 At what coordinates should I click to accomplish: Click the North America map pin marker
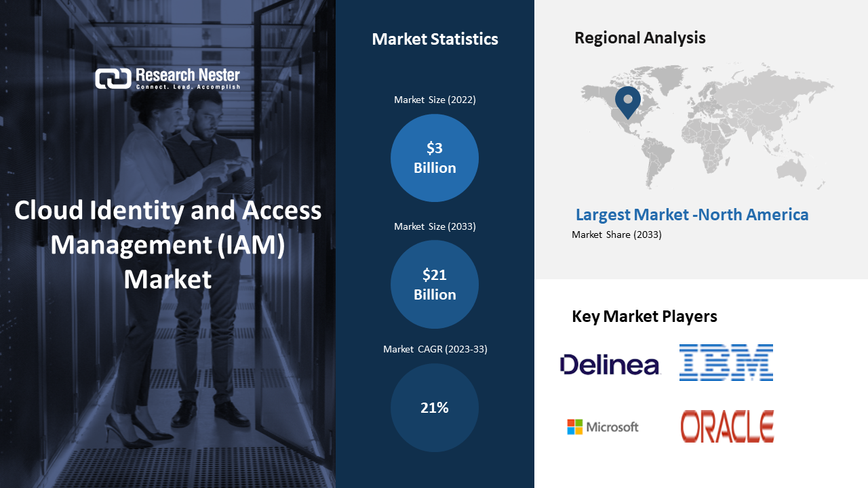pos(628,102)
